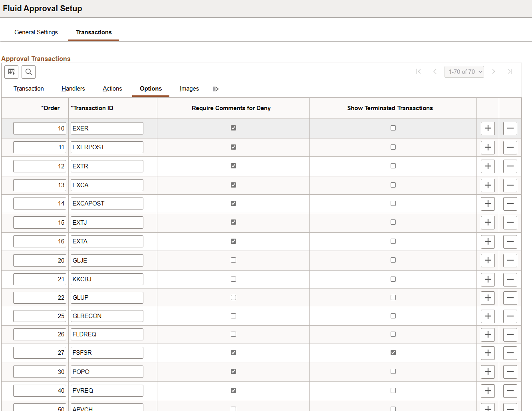Open the 1-70 of 70 row count dropdown

464,71
